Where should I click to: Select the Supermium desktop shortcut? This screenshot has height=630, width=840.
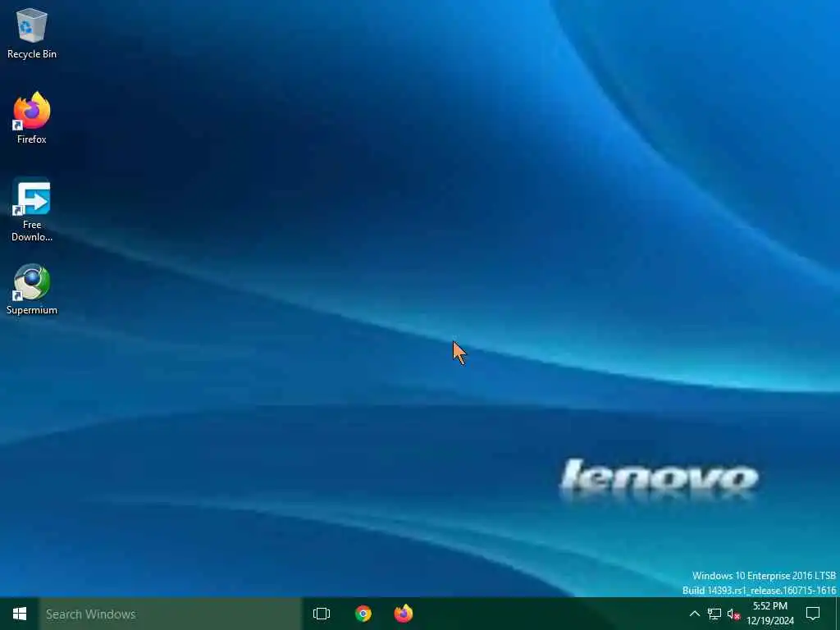pyautogui.click(x=32, y=290)
